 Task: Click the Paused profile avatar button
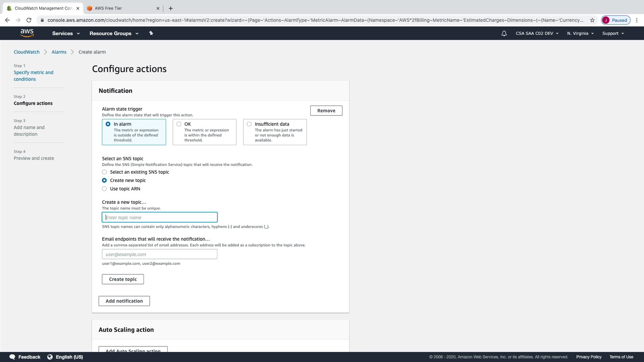tap(616, 20)
